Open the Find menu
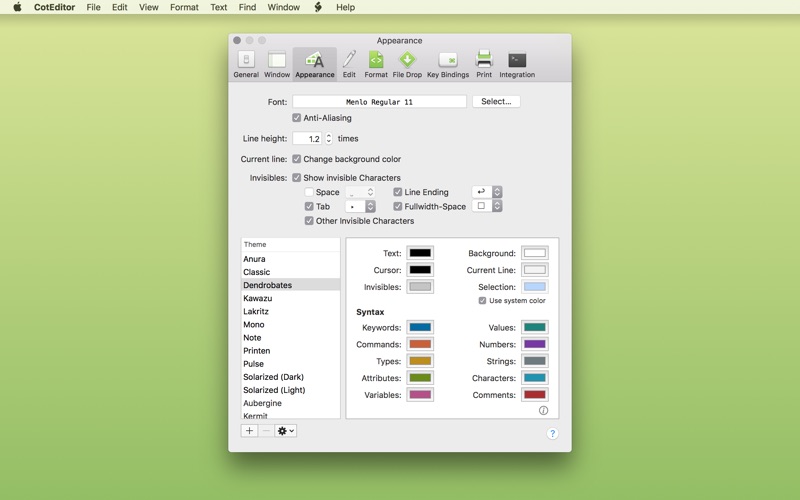This screenshot has width=800, height=500. pyautogui.click(x=247, y=7)
